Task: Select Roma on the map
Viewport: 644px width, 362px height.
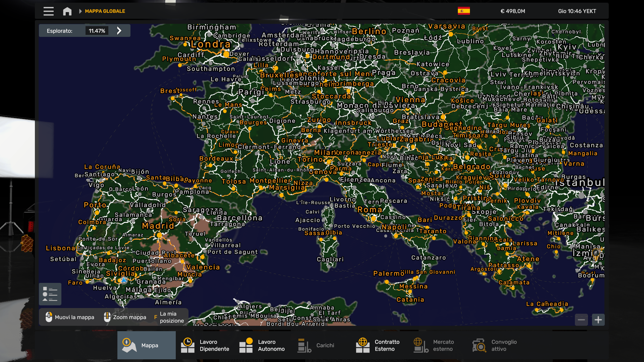Action: 370,210
